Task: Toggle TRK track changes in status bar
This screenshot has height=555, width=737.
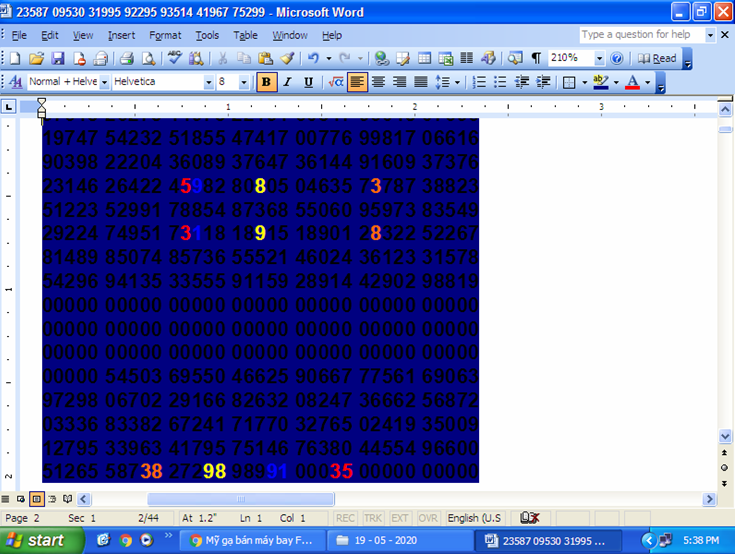Action: coord(373,518)
